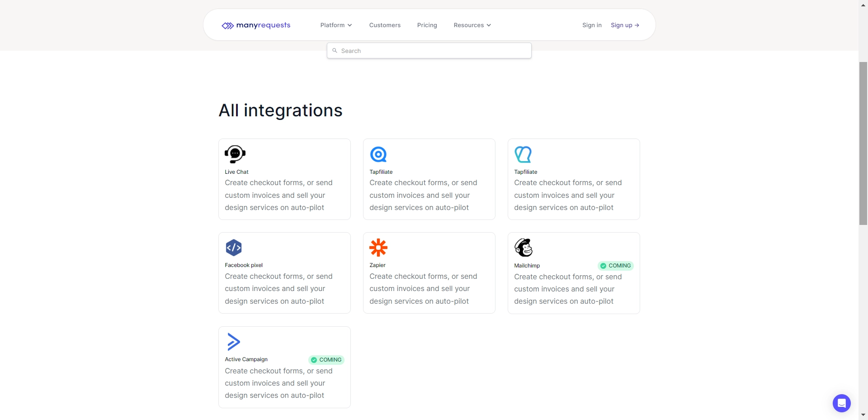Click the search magnifier icon
The height and width of the screenshot is (420, 868).
(x=335, y=51)
